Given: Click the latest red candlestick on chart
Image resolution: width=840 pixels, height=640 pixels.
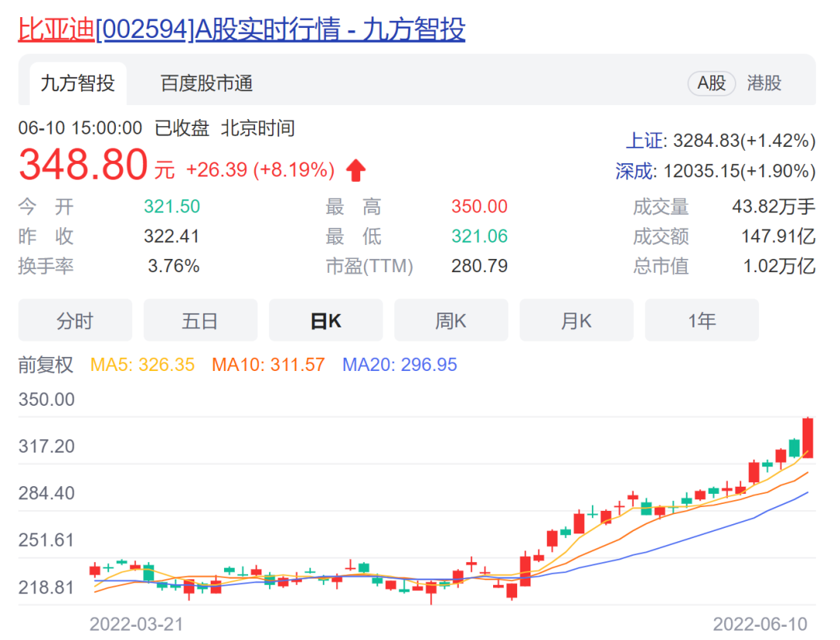Looking at the screenshot, I should pyautogui.click(x=807, y=438).
